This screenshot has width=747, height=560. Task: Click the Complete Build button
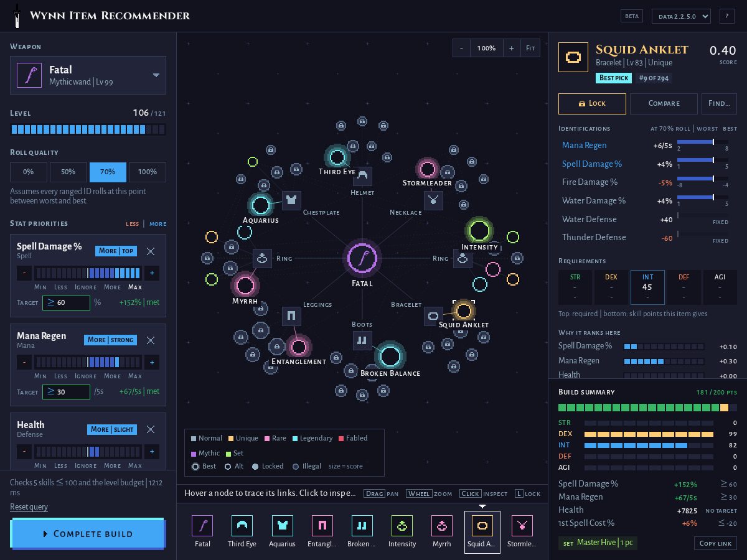tap(88, 534)
